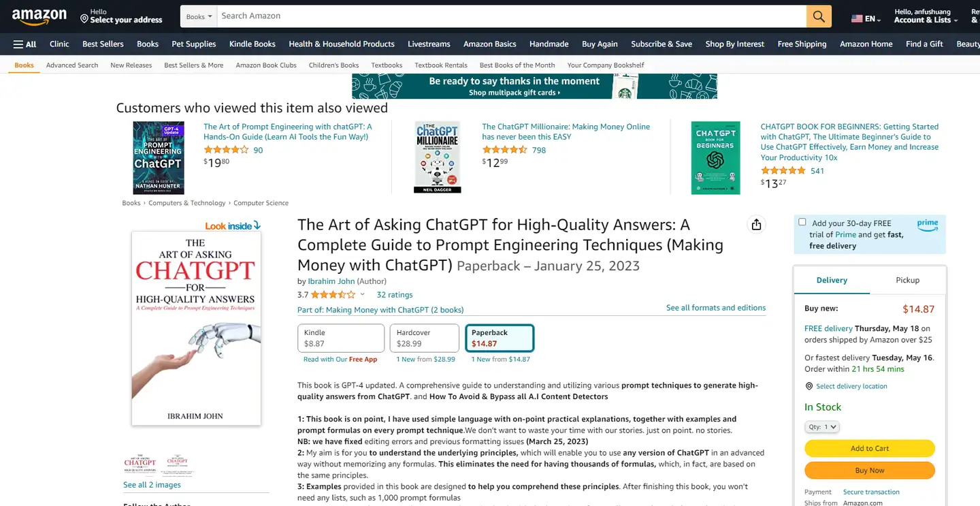Open Kindle Books nav item

click(x=252, y=44)
